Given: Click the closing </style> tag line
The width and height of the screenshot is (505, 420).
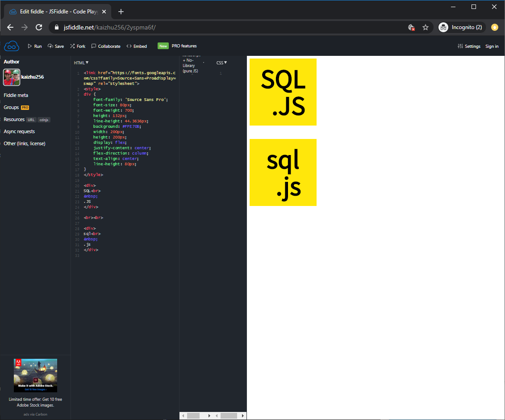Looking at the screenshot, I should (93, 175).
